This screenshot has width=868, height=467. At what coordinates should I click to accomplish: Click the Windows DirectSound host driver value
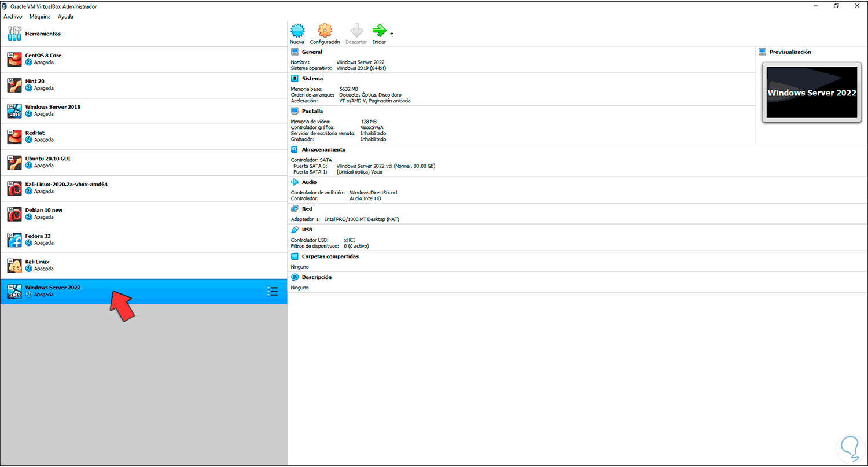point(373,193)
